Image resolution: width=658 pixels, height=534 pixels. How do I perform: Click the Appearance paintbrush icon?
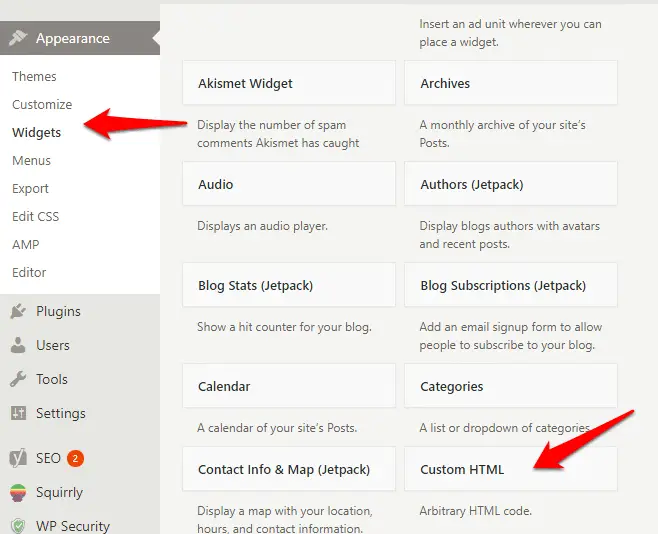(x=18, y=38)
